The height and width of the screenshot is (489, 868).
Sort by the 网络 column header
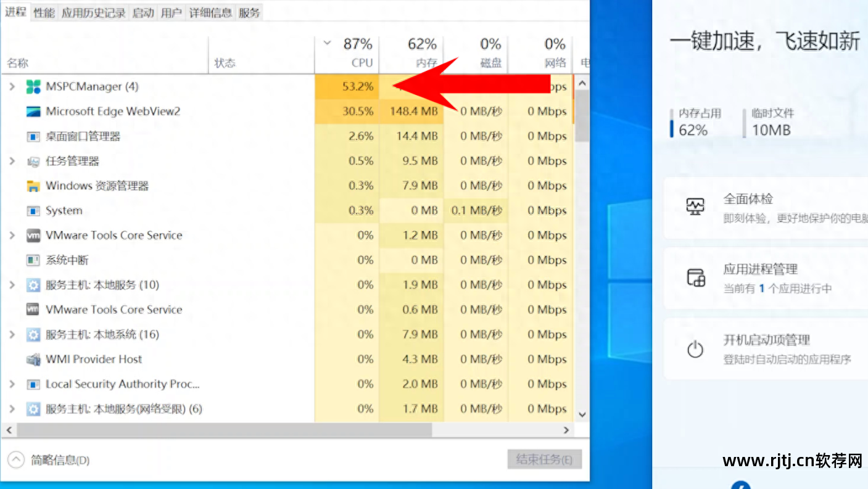pyautogui.click(x=540, y=54)
